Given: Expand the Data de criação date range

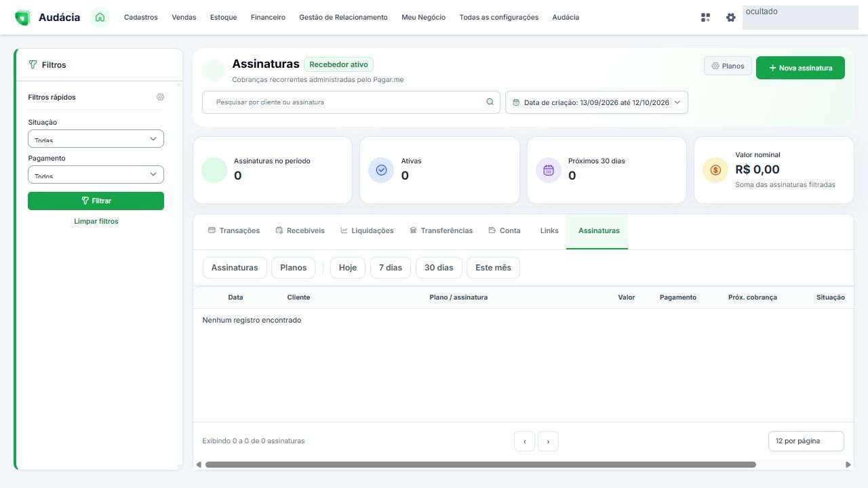Looking at the screenshot, I should (x=597, y=102).
